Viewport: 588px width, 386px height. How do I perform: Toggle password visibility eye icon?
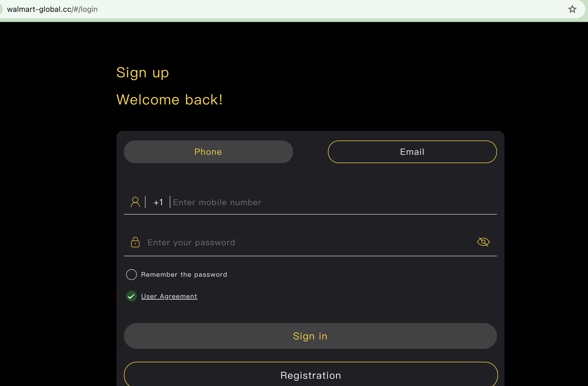(x=483, y=242)
